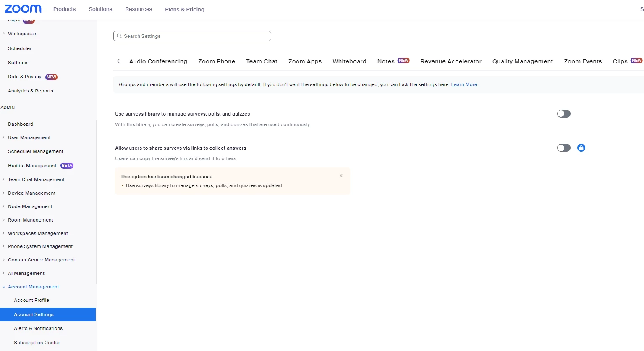Viewport: 644px width, 351px height.
Task: Click 'Use surveys library to manage' heading
Action: [x=183, y=114]
